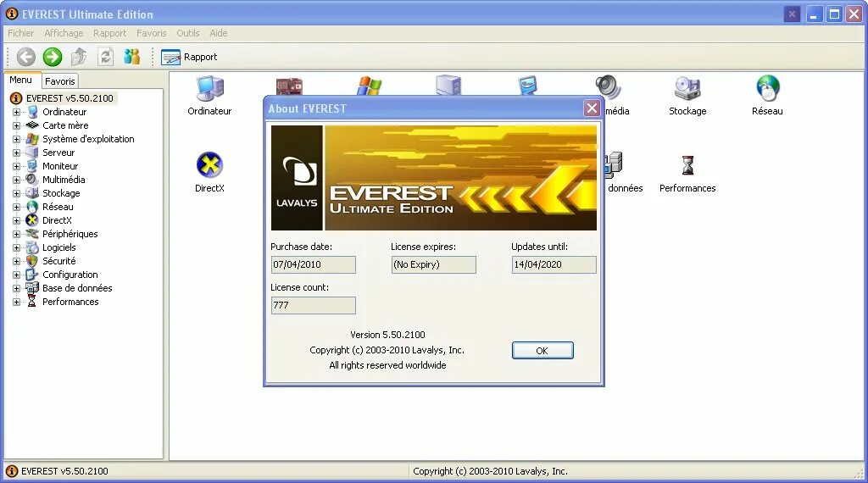Select the Menu tab in the sidebar
The height and width of the screenshot is (483, 868).
[x=21, y=80]
